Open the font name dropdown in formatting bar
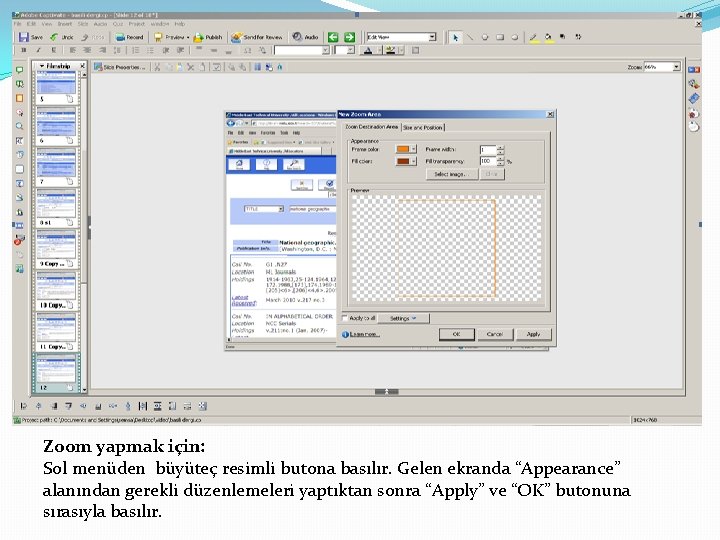This screenshot has width=720, height=540. [326, 51]
